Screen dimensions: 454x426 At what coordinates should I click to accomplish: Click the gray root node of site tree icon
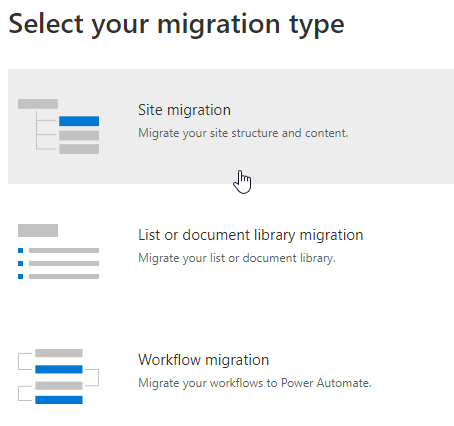tap(38, 104)
